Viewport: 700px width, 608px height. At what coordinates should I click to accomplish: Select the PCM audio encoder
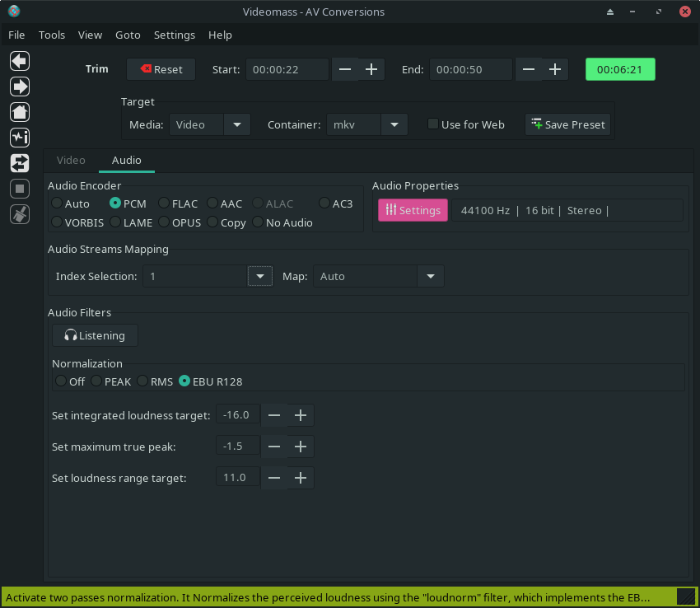[x=128, y=203]
